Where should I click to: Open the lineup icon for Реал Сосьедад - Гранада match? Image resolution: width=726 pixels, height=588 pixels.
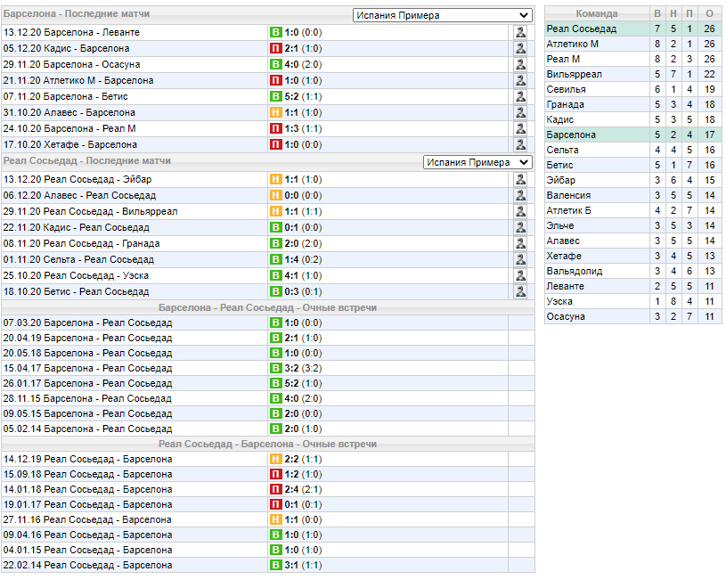[520, 243]
